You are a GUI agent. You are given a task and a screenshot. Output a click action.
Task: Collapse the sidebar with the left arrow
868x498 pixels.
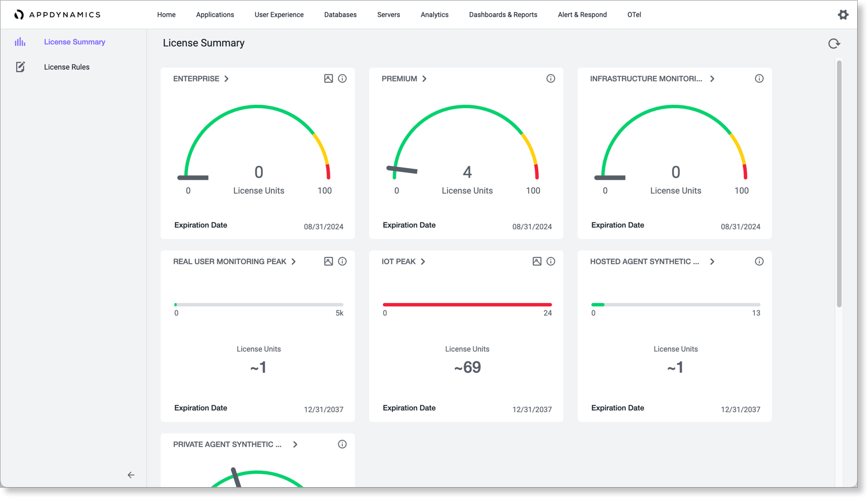[x=131, y=475]
